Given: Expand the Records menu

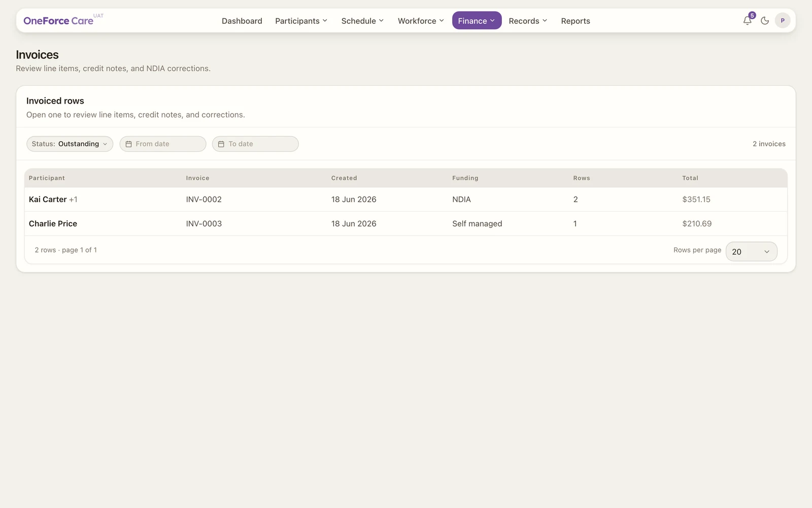Looking at the screenshot, I should (528, 21).
